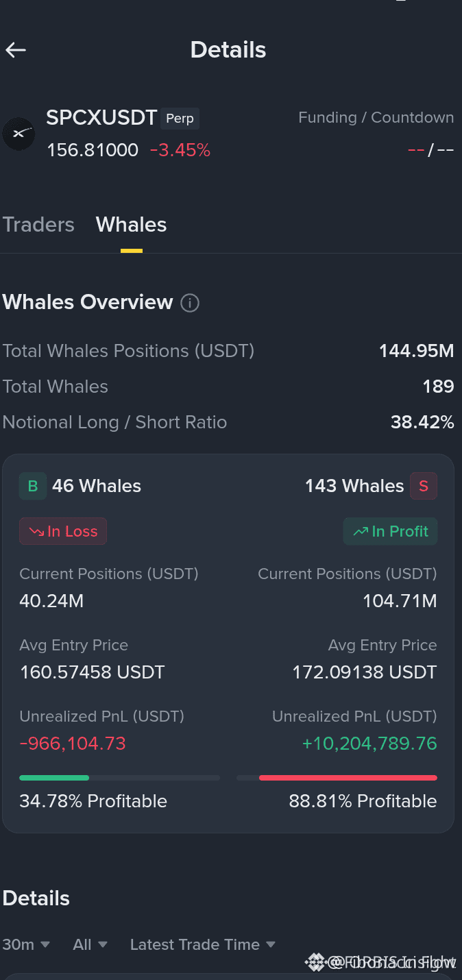Tap the Funding / Countdown label
The height and width of the screenshot is (980, 462).
pos(376,117)
